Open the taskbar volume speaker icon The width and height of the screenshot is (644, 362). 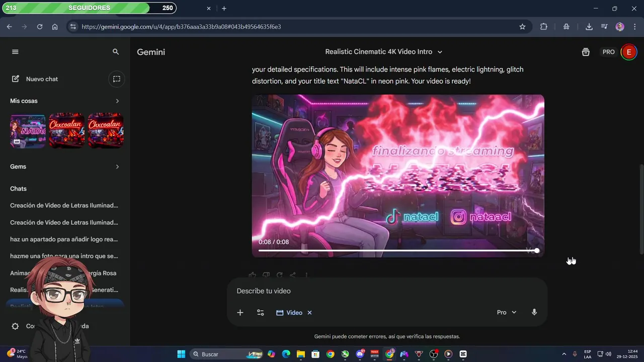click(x=609, y=354)
